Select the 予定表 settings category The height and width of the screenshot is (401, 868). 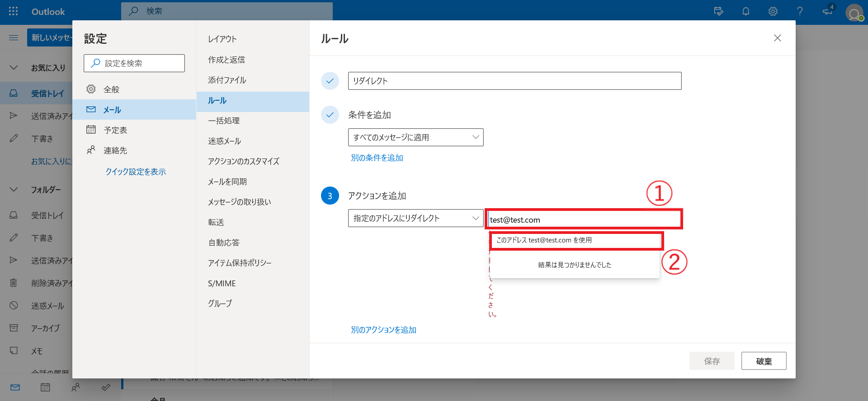tap(115, 130)
